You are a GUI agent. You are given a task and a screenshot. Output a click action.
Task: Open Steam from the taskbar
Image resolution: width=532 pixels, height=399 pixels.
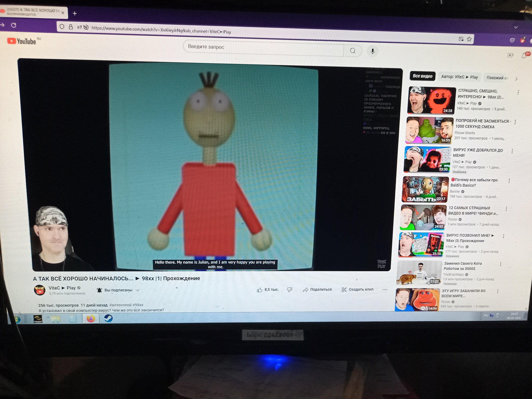coord(108,318)
